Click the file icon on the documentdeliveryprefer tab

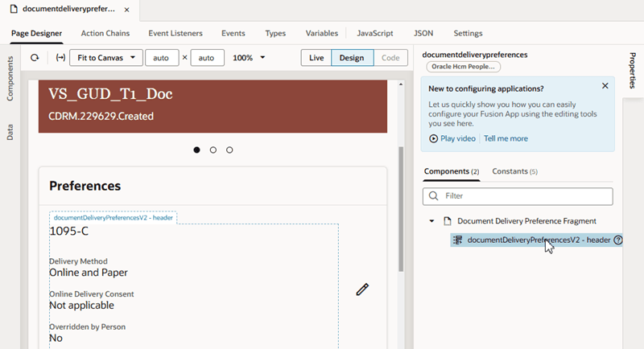pyautogui.click(x=14, y=9)
